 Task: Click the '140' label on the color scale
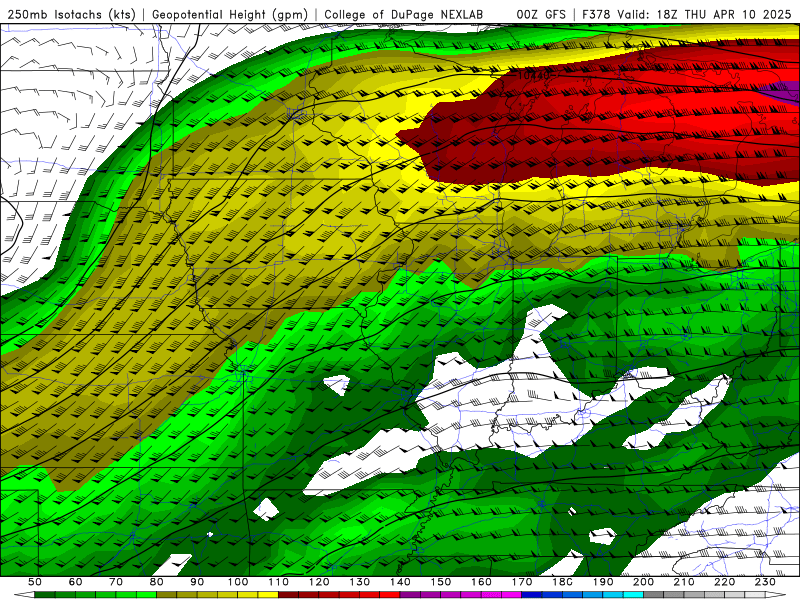[400, 582]
